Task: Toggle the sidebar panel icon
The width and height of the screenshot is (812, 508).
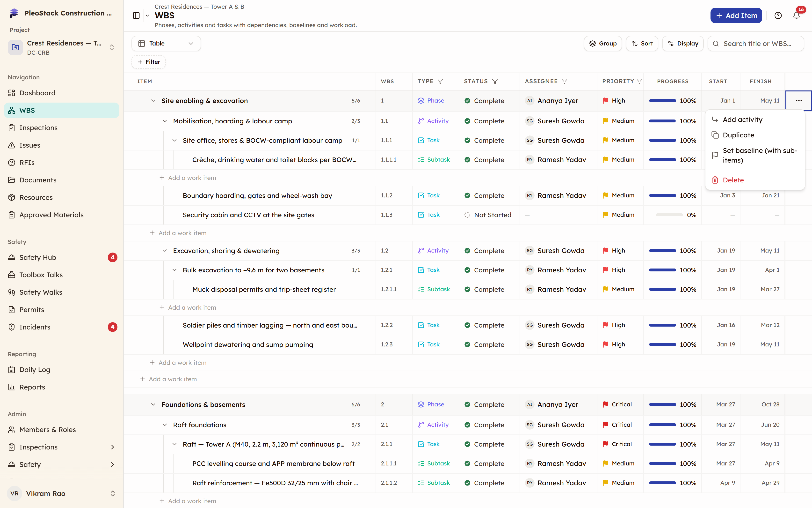Action: pos(136,15)
